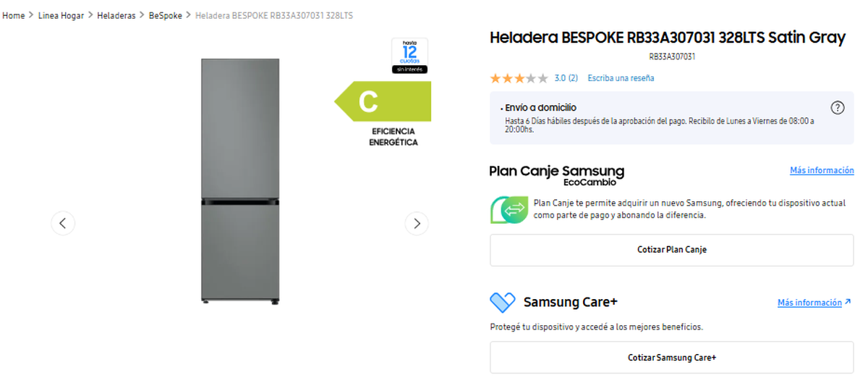Click the Samsung Care+ heart icon
Screen dimensions: 868x383
coord(503,302)
